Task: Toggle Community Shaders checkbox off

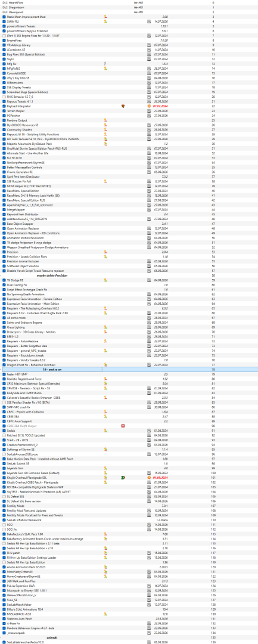Action: (x=4, y=130)
